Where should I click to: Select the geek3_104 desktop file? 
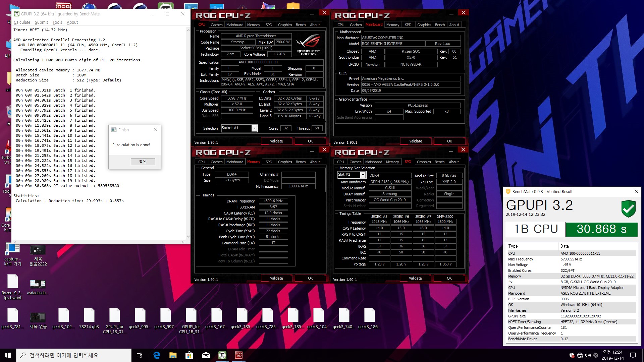point(318,318)
